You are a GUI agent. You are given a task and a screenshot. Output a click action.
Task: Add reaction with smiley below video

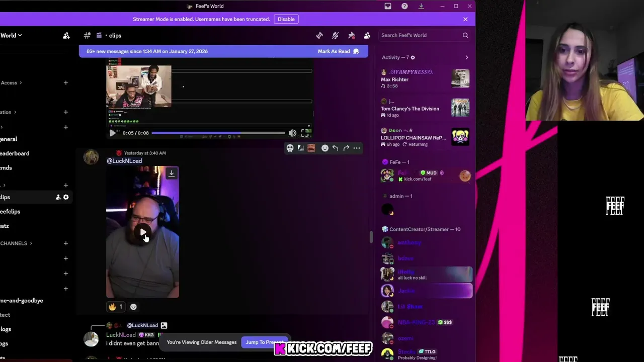click(x=133, y=307)
